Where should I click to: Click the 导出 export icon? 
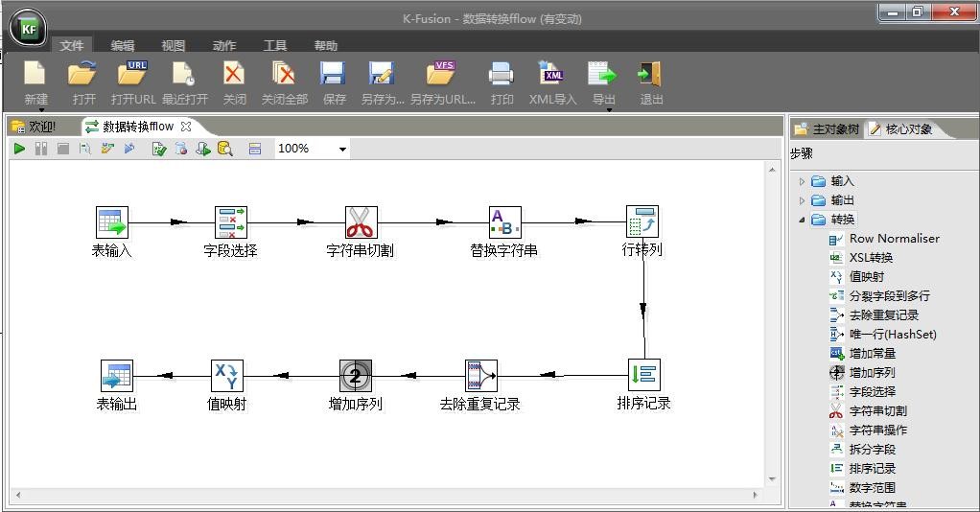[602, 74]
